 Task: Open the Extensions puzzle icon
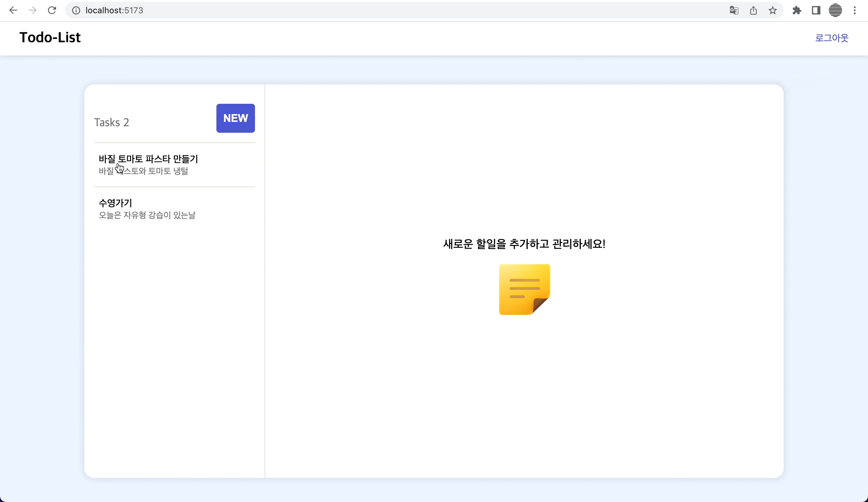coord(797,10)
